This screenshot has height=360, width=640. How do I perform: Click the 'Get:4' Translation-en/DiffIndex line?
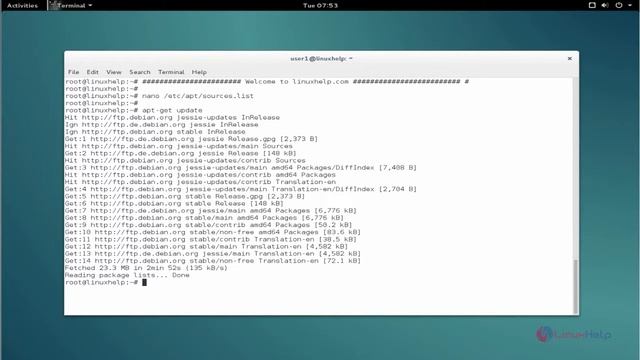coord(241,189)
